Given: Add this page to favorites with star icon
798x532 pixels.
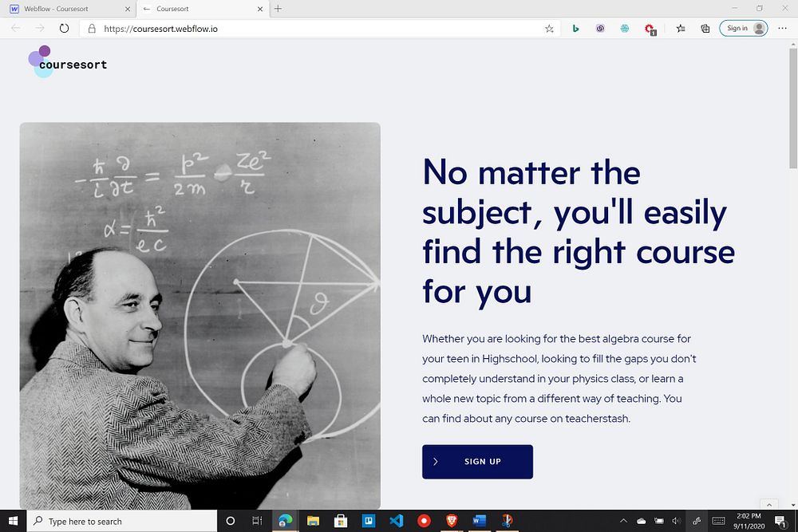Looking at the screenshot, I should (x=549, y=29).
